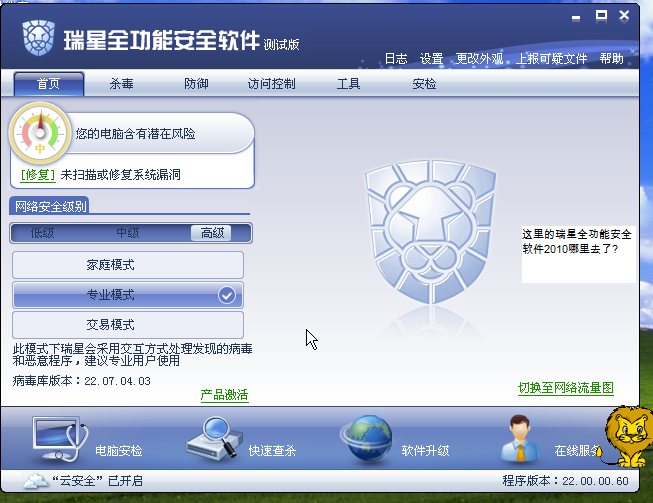Screen dimensions: 653x503
Task: Click the 病毒库版本 22.07.04.03 text
Action: tap(82, 381)
